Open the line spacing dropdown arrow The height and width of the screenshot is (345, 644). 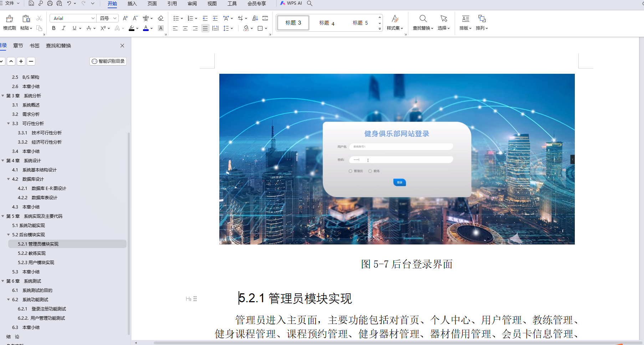coord(232,28)
